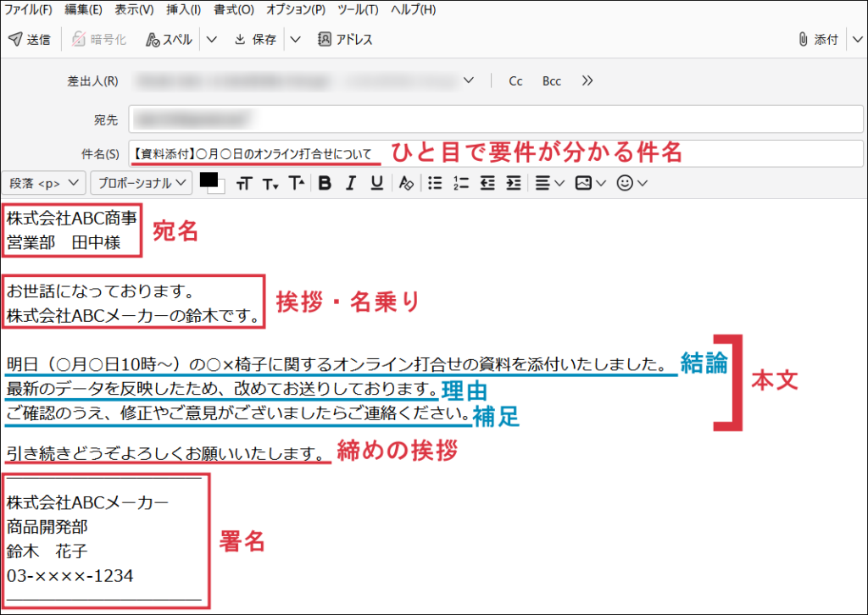
Task: Open the ファイル menu
Action: 28,10
